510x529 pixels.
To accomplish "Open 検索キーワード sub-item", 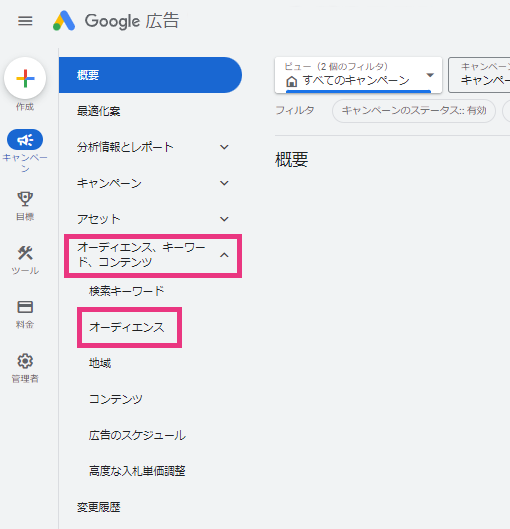I will click(127, 291).
